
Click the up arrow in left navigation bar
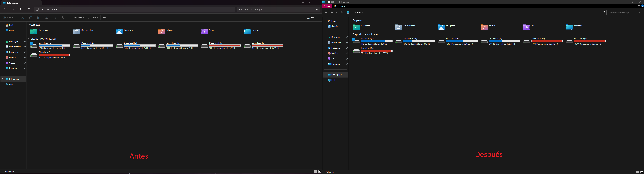20,10
